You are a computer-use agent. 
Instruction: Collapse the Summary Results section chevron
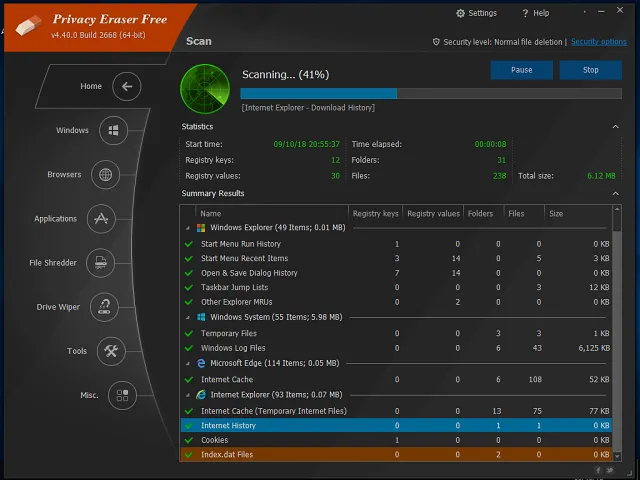616,194
